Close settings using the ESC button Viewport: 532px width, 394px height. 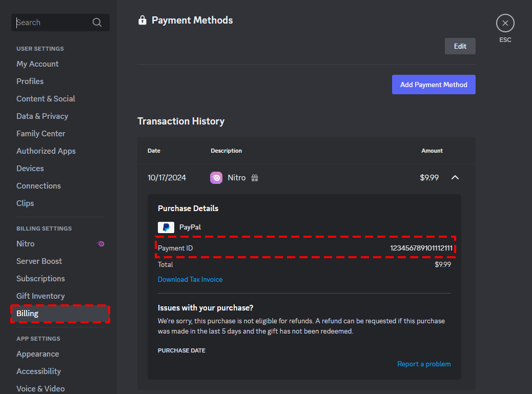(505, 23)
